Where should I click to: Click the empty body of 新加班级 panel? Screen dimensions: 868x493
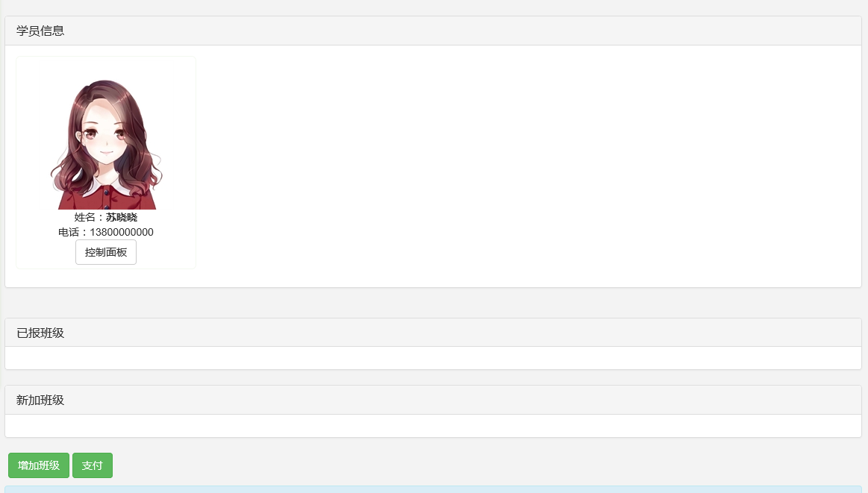433,425
